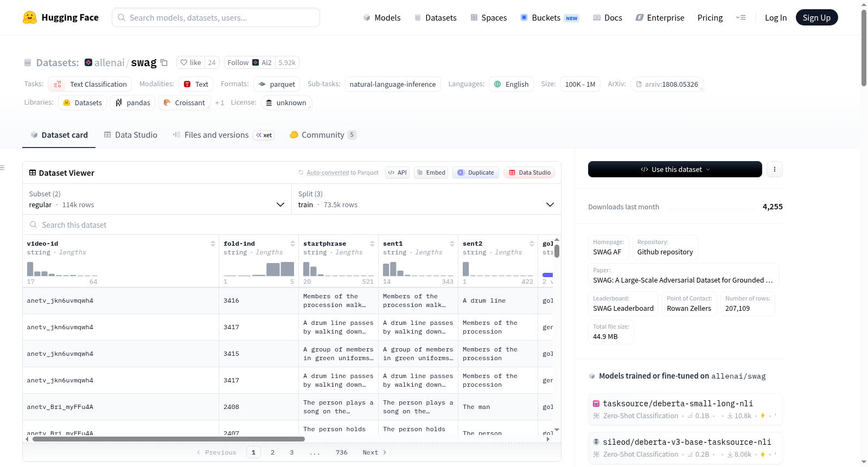The image size is (868, 467).
Task: Click the API button in Dataset Viewer
Action: coord(397,172)
